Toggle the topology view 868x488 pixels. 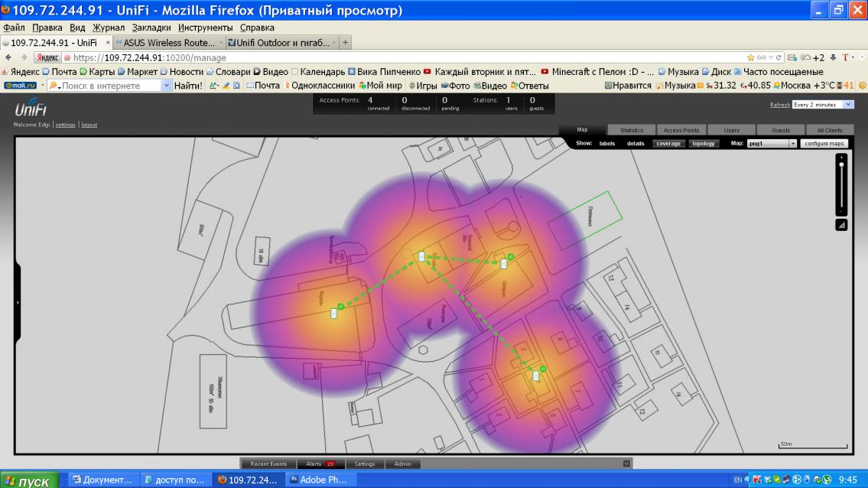(x=703, y=144)
